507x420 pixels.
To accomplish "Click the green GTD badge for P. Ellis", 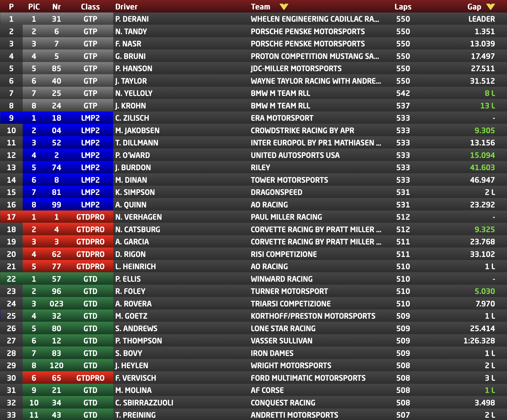I will tap(90, 279).
